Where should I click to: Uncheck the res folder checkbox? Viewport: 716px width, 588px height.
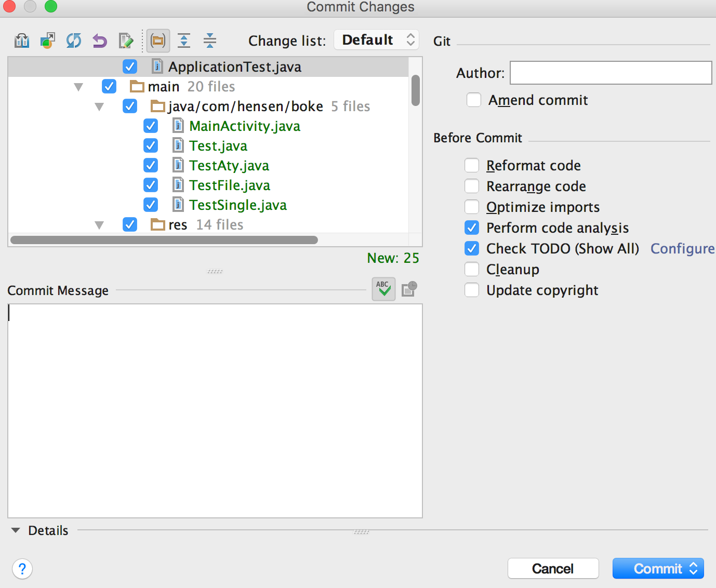click(130, 224)
